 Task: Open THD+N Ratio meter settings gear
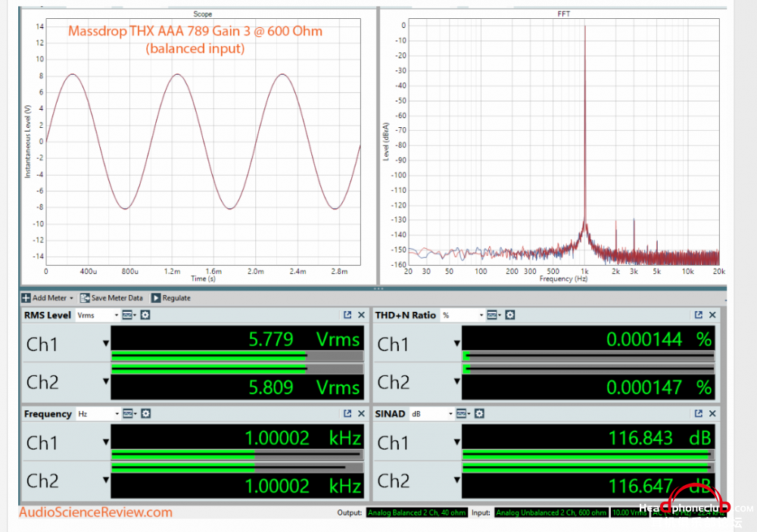(x=510, y=316)
